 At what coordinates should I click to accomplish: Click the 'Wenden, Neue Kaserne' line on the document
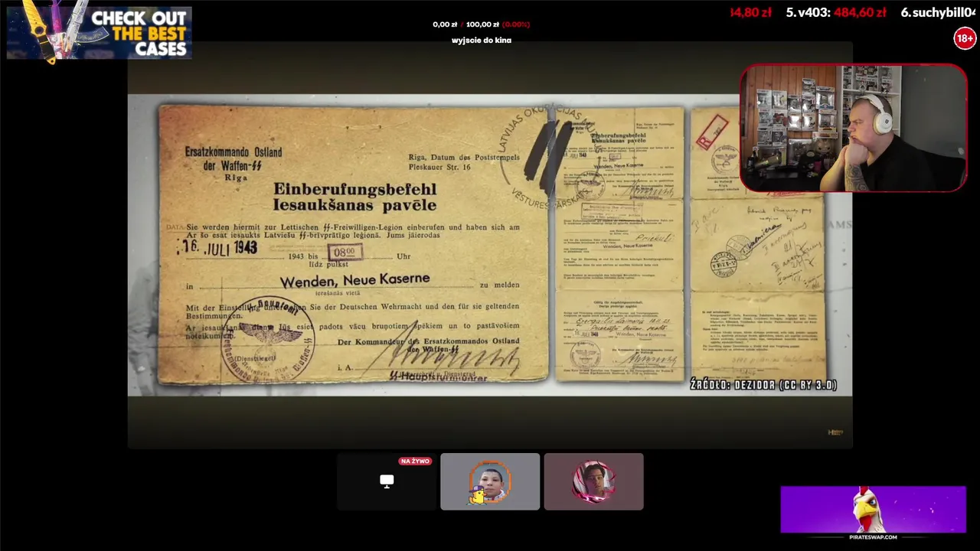tap(354, 280)
